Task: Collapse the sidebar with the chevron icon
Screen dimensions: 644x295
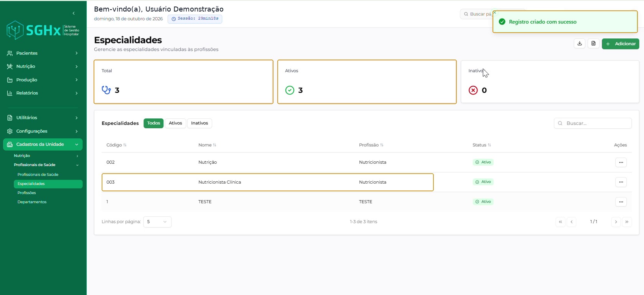Action: tap(74, 13)
